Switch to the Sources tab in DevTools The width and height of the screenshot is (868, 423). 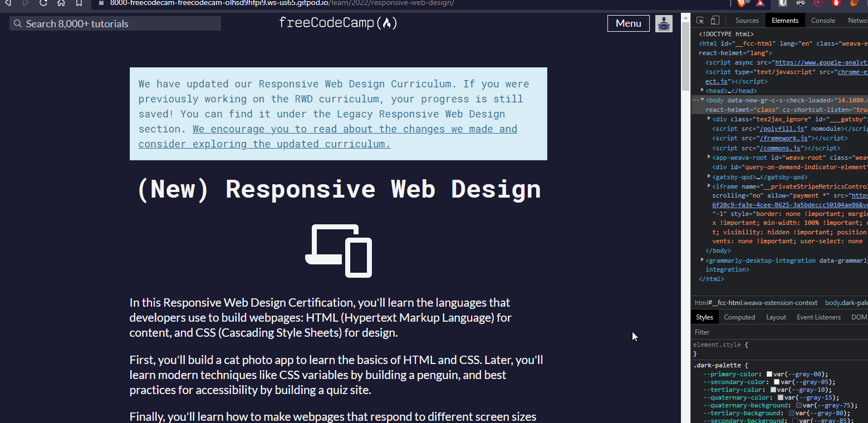[x=747, y=21]
